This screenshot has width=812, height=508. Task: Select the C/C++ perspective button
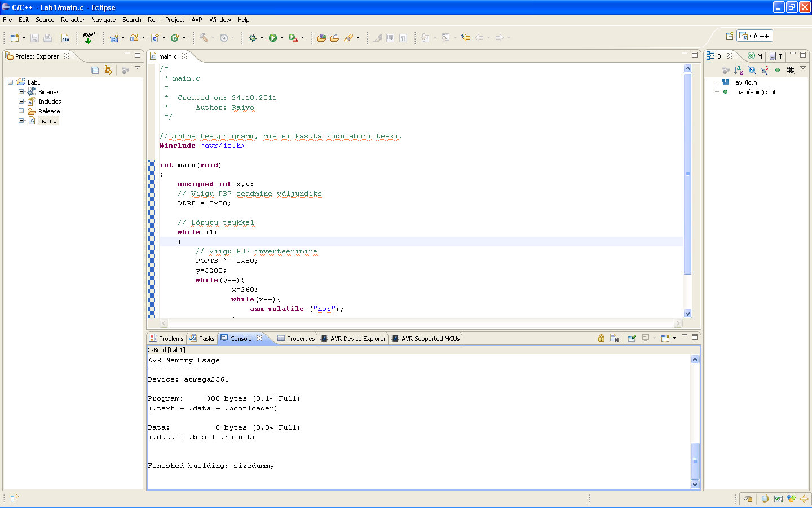coord(754,36)
